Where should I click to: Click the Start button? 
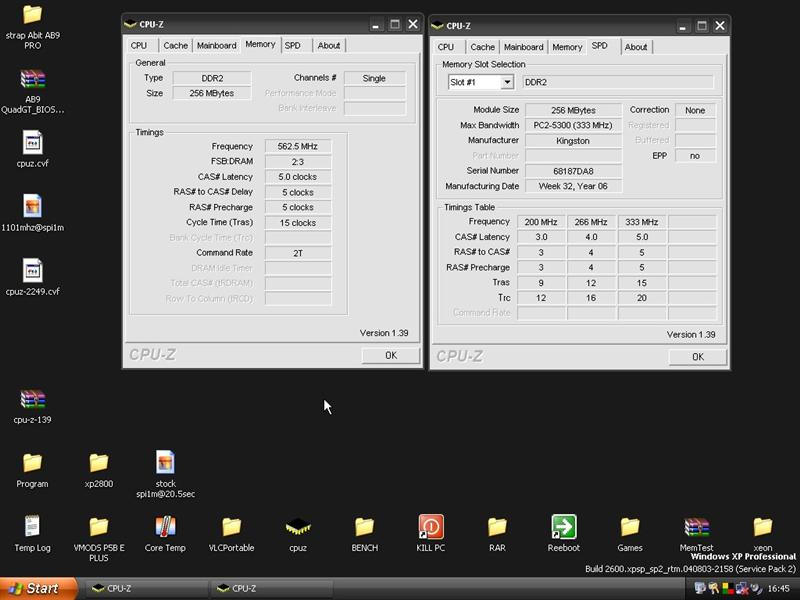(x=39, y=589)
